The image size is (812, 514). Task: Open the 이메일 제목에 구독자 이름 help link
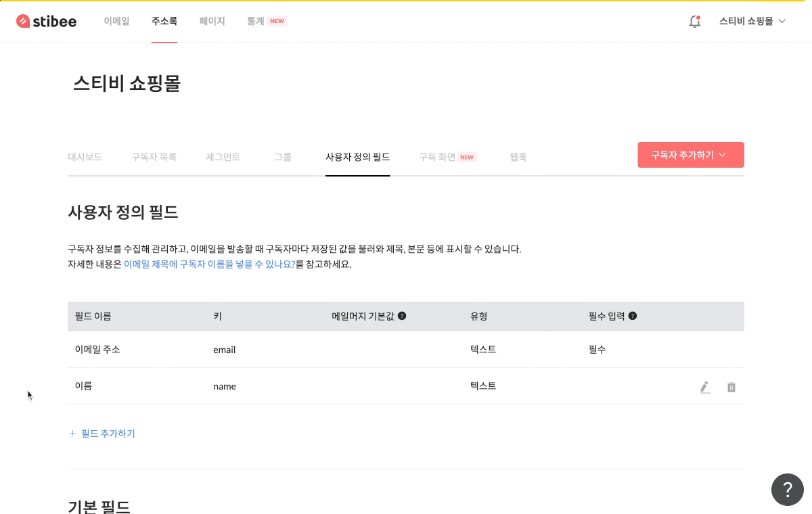(x=209, y=264)
